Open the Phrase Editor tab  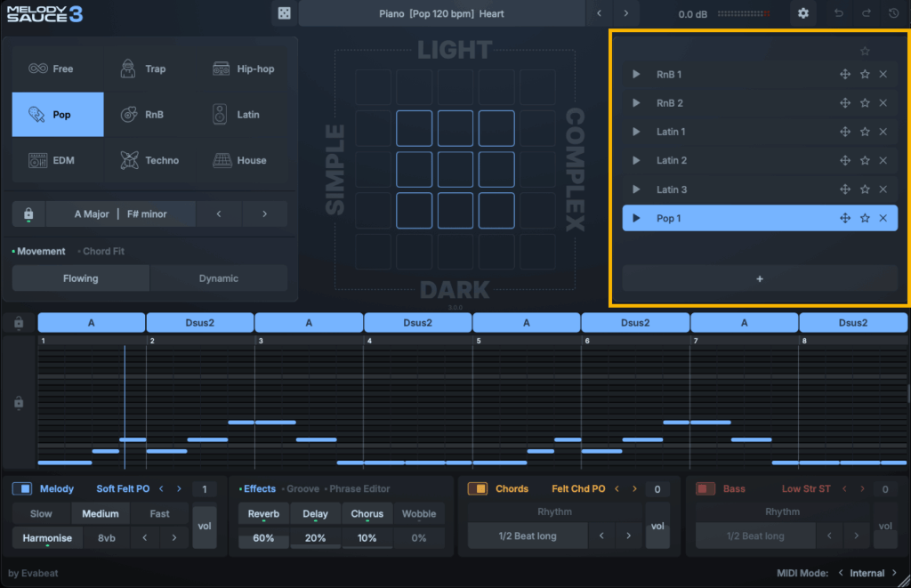[x=359, y=488]
